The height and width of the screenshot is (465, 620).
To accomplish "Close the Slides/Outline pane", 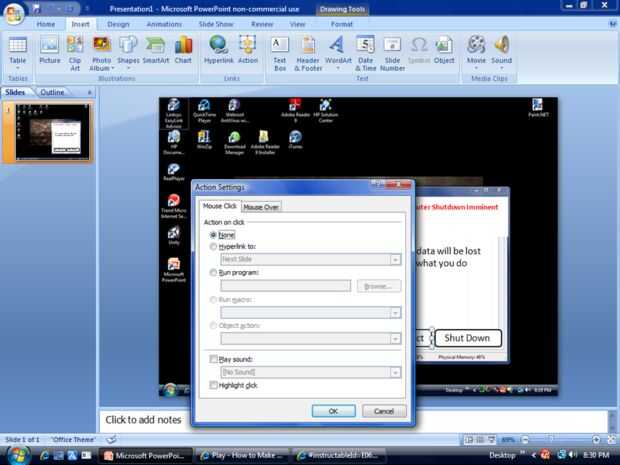I will [x=90, y=93].
